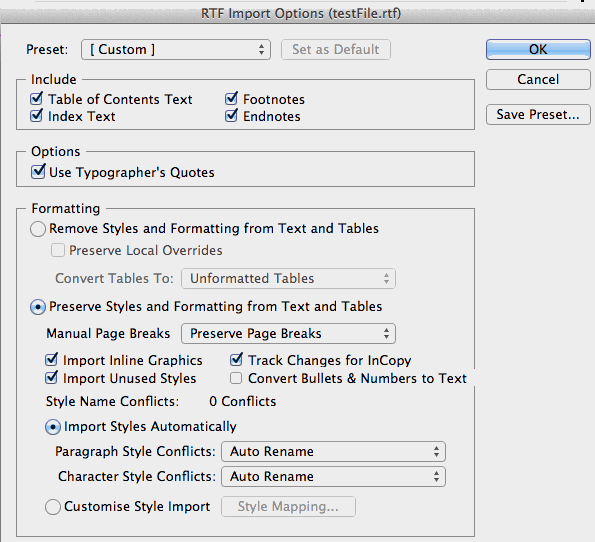The image size is (595, 542).
Task: Cancel the RTF import dialog
Action: (x=538, y=79)
